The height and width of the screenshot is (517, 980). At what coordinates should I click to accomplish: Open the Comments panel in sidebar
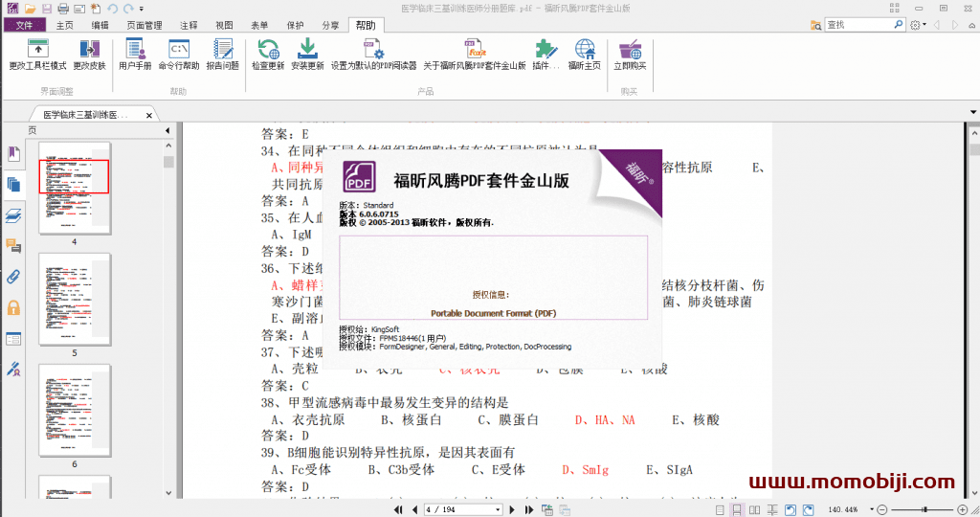13,246
